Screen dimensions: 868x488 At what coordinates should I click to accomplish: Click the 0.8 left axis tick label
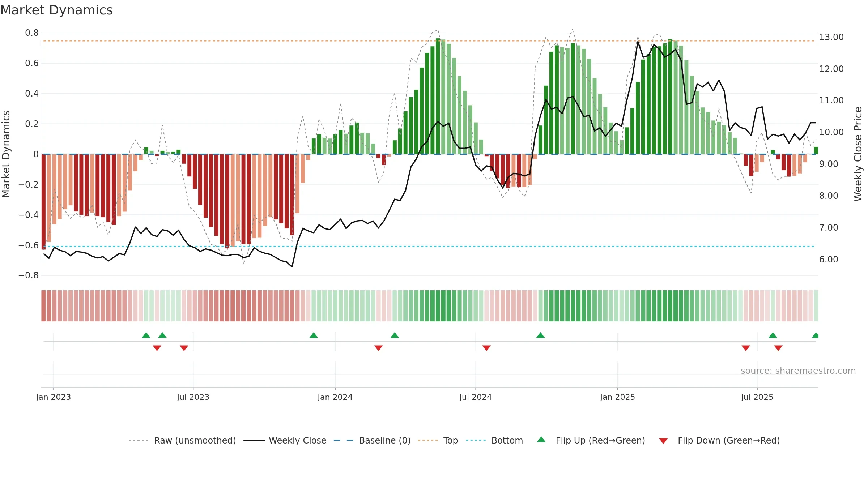point(32,33)
